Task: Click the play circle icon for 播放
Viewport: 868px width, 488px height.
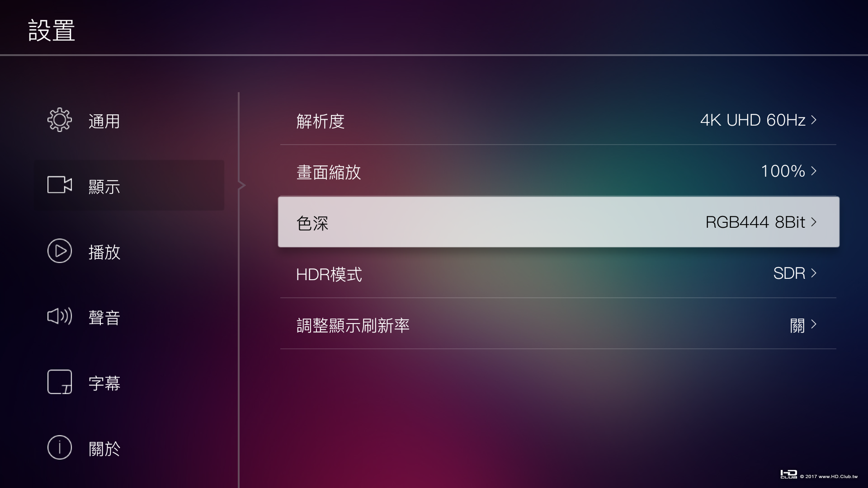Action: [60, 251]
